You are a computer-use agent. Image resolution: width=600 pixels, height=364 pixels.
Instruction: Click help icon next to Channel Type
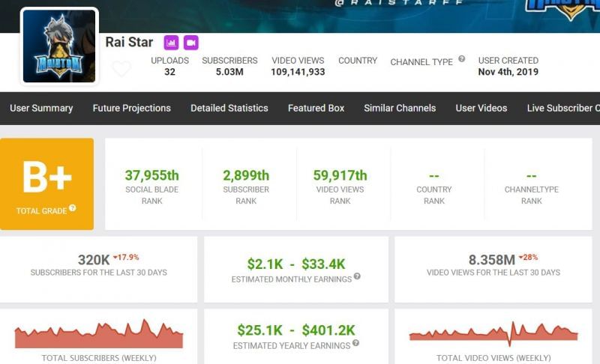(462, 59)
